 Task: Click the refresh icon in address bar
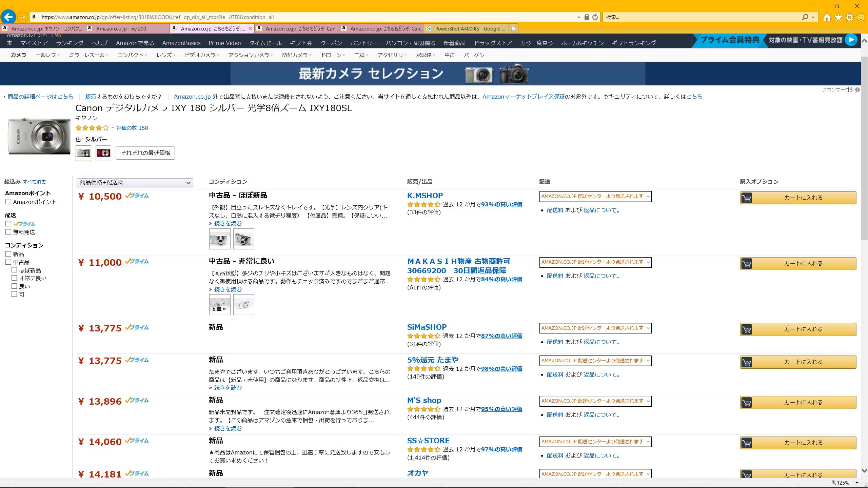pyautogui.click(x=595, y=17)
